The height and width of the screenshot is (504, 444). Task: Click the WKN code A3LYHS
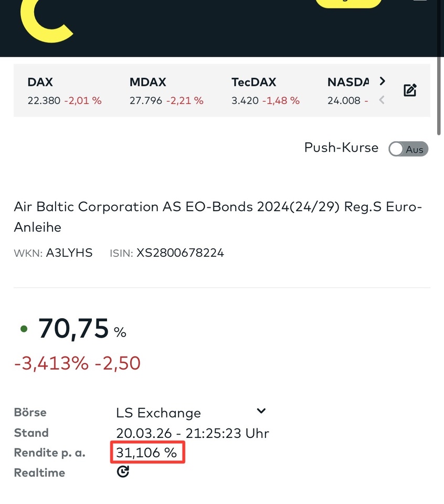click(69, 253)
